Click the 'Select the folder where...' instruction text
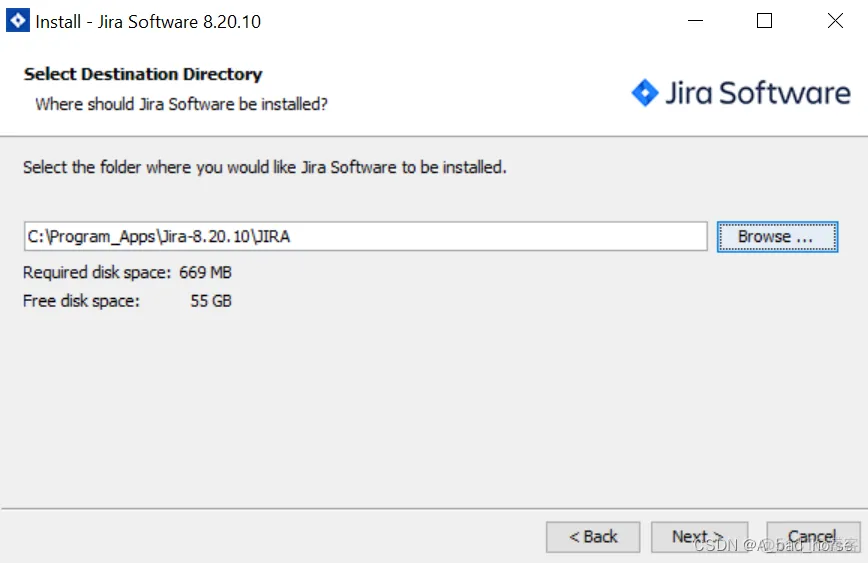 pos(265,167)
